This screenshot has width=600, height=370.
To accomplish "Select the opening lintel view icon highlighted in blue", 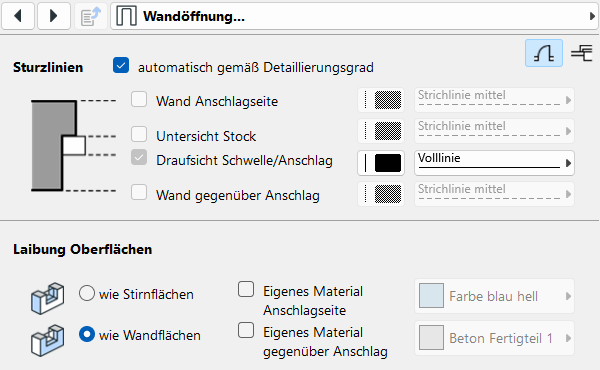I will pyautogui.click(x=544, y=53).
